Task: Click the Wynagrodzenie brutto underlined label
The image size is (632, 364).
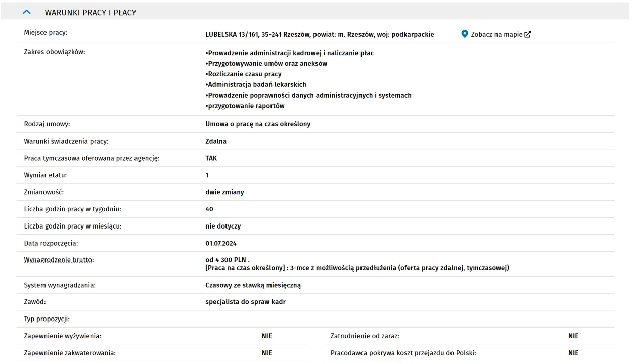Action: pyautogui.click(x=58, y=260)
